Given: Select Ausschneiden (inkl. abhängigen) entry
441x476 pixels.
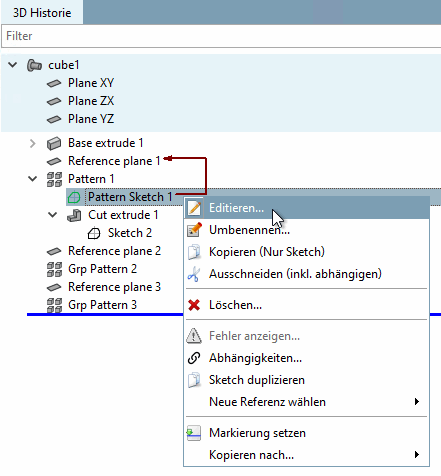Looking at the screenshot, I should [x=306, y=274].
